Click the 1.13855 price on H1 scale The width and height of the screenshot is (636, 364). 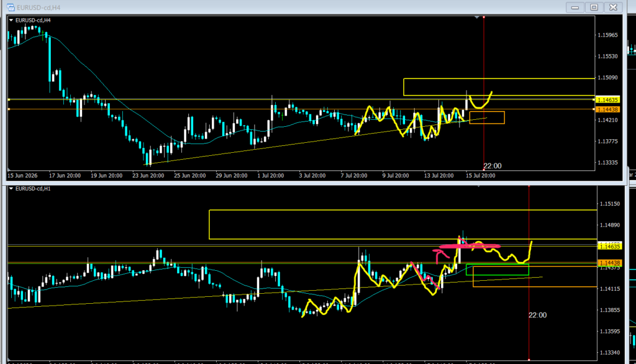click(610, 310)
